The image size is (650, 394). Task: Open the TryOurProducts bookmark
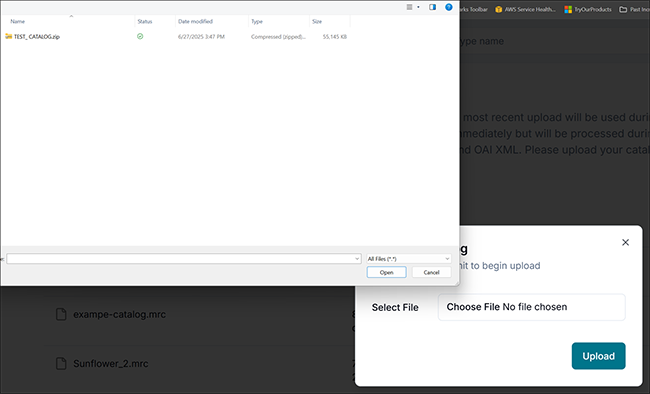pos(588,9)
